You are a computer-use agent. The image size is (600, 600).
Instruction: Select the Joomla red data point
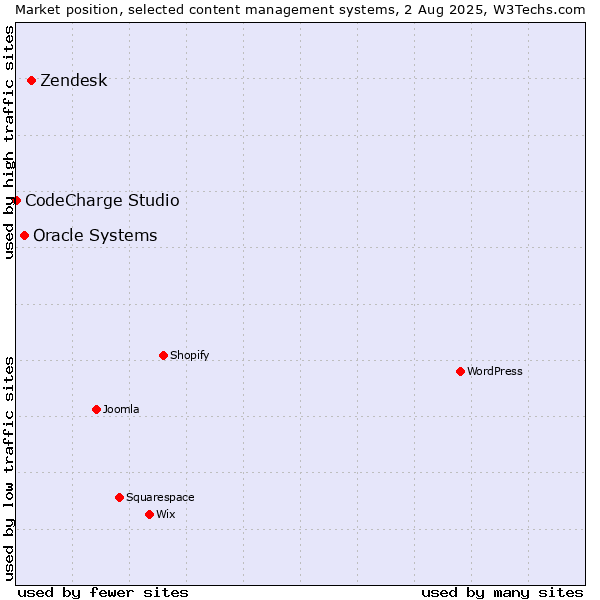pos(96,409)
